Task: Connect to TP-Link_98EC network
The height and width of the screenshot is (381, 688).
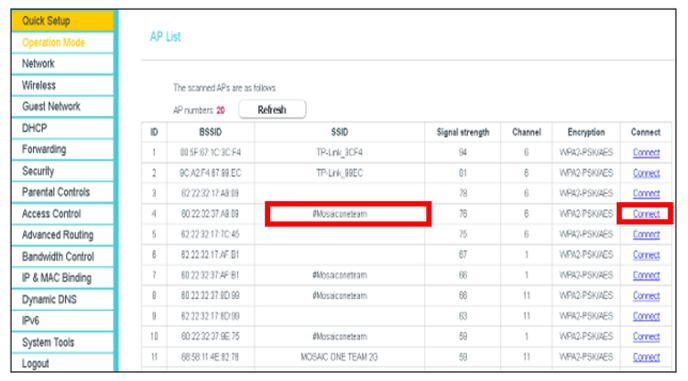Action: tap(646, 173)
